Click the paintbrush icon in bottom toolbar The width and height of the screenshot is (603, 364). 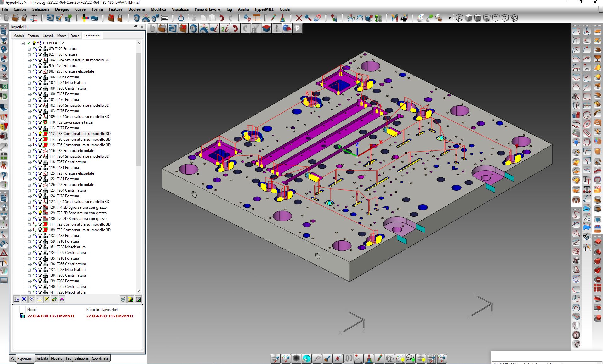coord(327,358)
